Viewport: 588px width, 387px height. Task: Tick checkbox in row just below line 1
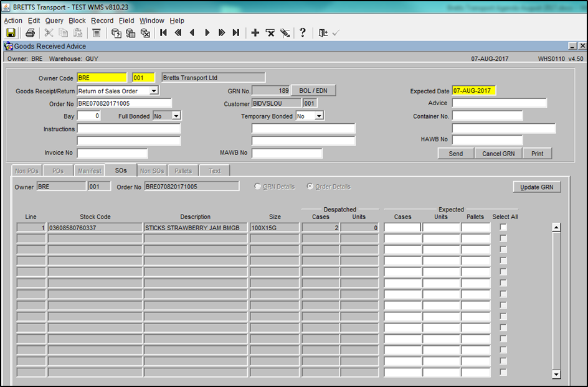pyautogui.click(x=503, y=238)
